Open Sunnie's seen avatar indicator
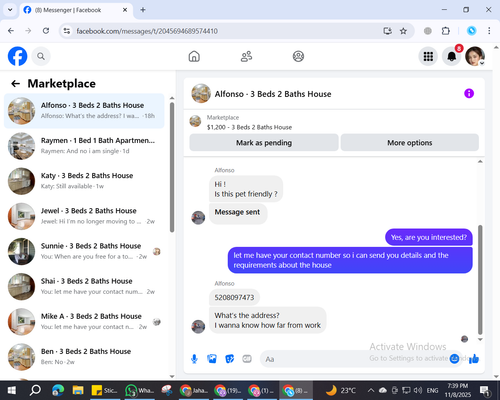This screenshot has height=400, width=500. (157, 252)
